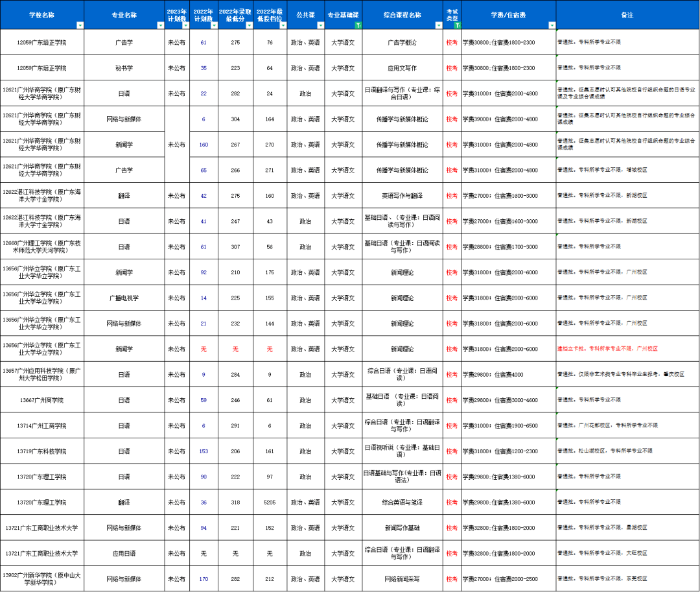
Task: Open the 2022年录取最低分 filter dropdown
Action: tap(249, 25)
